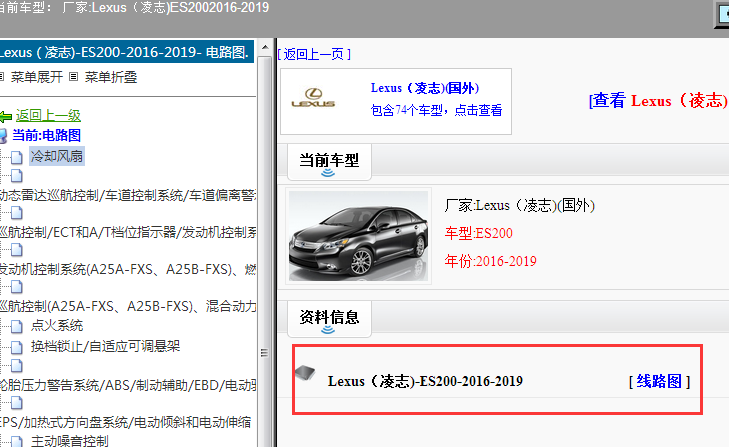The height and width of the screenshot is (447, 729).
Task: Click page icon above 巡航控制(A25A-FXS) entry
Action: click(17, 287)
